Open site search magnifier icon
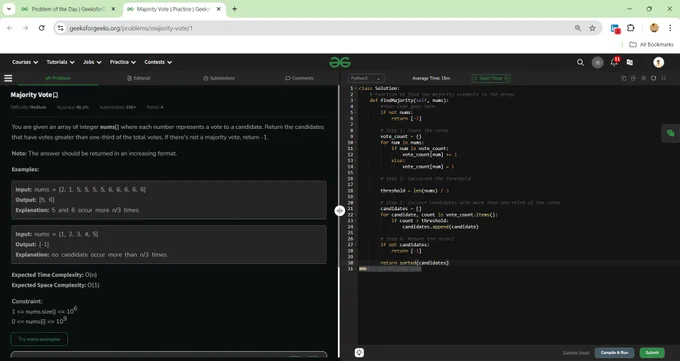680x361 pixels. pos(580,62)
